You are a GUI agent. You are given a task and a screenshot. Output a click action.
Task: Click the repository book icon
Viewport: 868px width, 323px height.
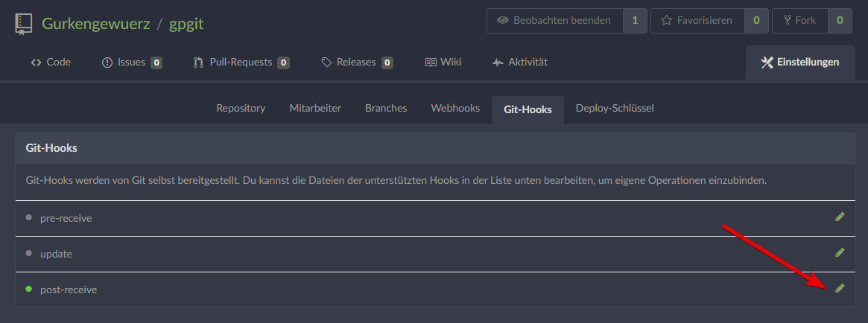click(x=24, y=23)
